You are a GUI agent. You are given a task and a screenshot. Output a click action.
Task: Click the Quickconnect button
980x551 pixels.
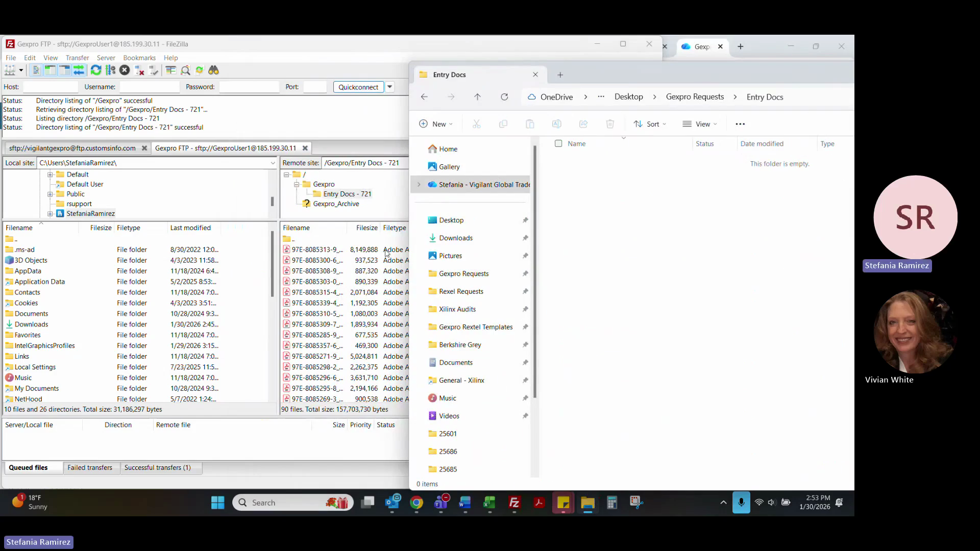(x=358, y=87)
